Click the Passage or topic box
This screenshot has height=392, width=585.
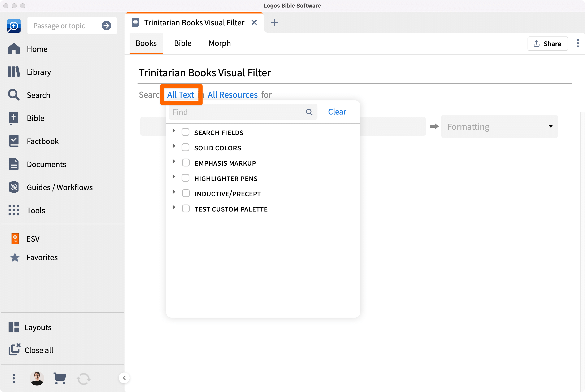coord(72,26)
